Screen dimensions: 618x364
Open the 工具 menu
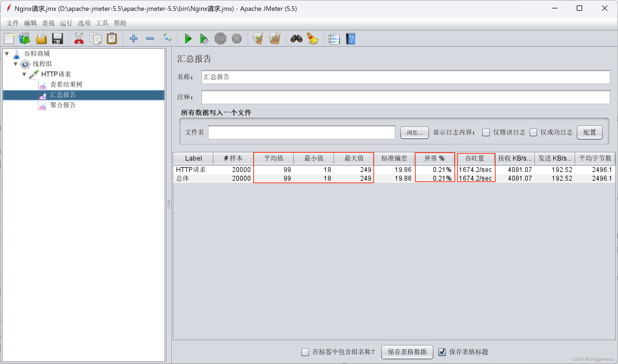[102, 23]
